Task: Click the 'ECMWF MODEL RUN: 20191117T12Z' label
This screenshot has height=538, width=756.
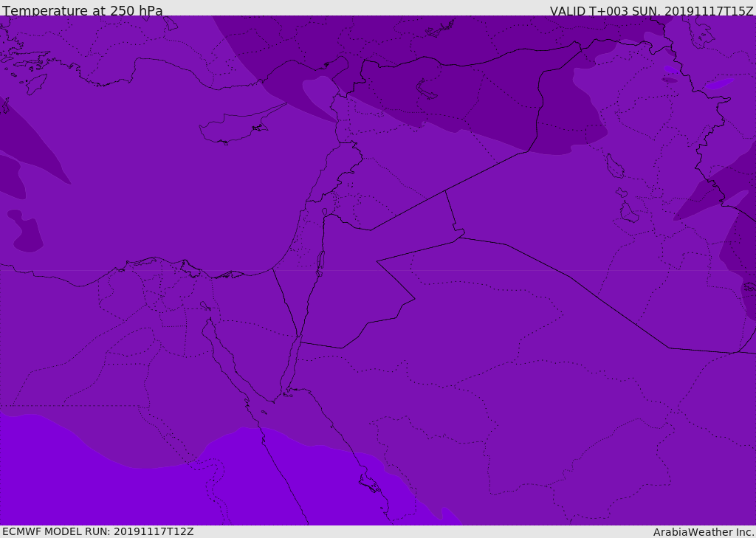Action: pyautogui.click(x=98, y=531)
